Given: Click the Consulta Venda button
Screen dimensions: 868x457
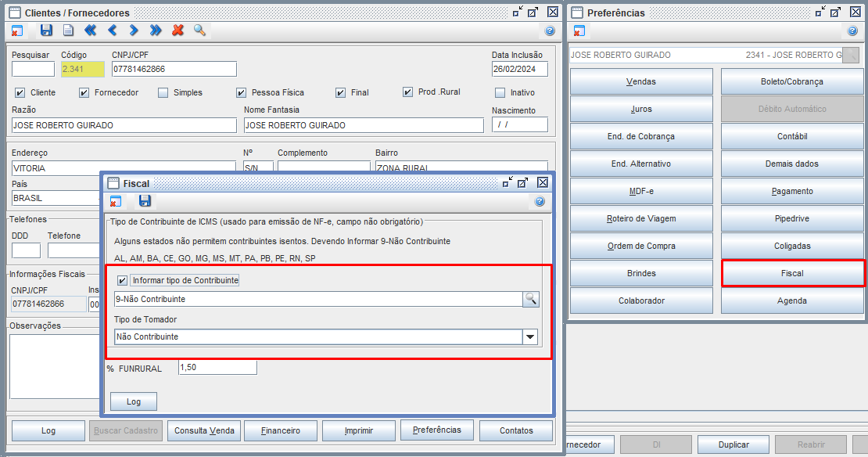Looking at the screenshot, I should (x=204, y=430).
